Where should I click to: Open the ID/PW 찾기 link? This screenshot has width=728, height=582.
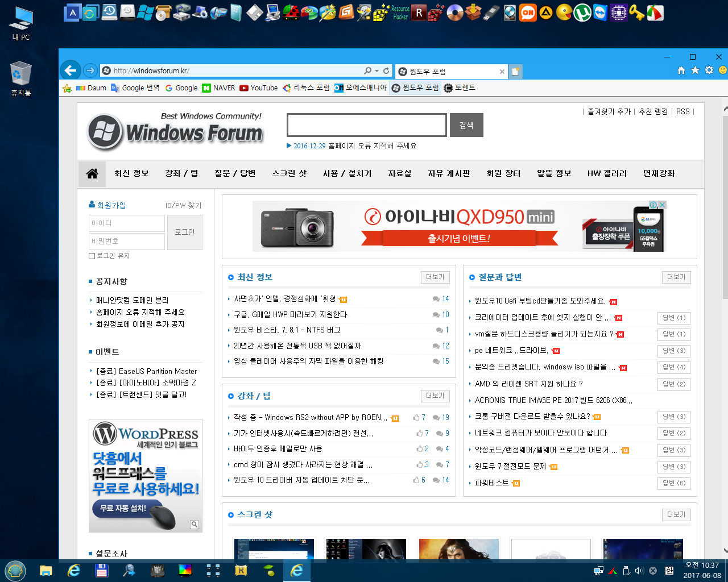click(x=183, y=206)
